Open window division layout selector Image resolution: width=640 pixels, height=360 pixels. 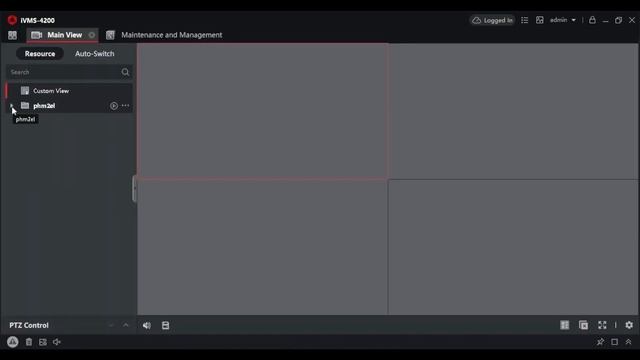pyautogui.click(x=564, y=325)
